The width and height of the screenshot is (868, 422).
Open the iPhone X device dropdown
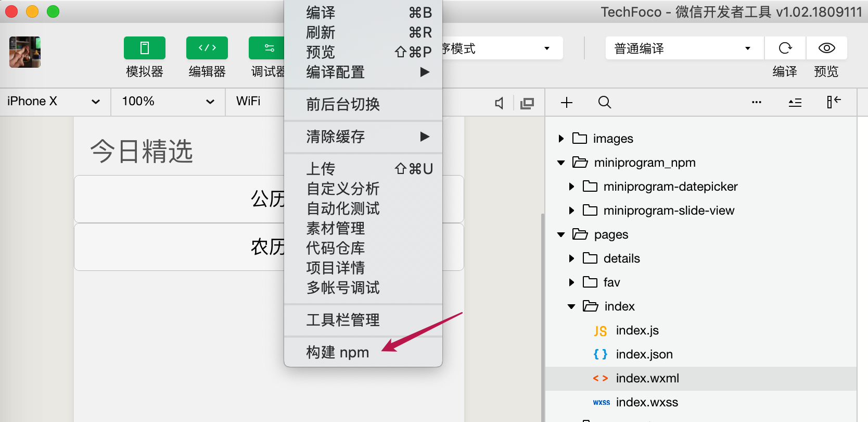(54, 102)
